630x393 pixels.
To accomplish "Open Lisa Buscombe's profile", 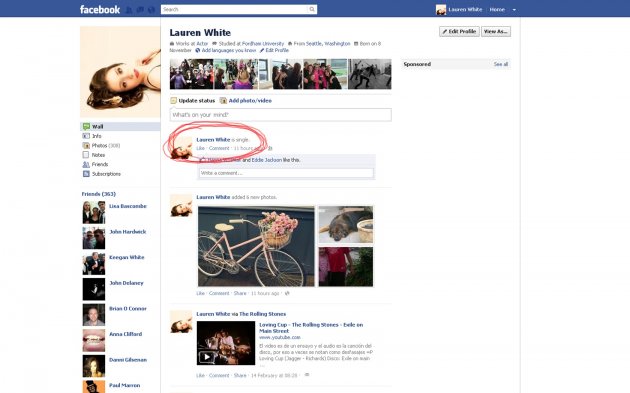I will pos(128,206).
